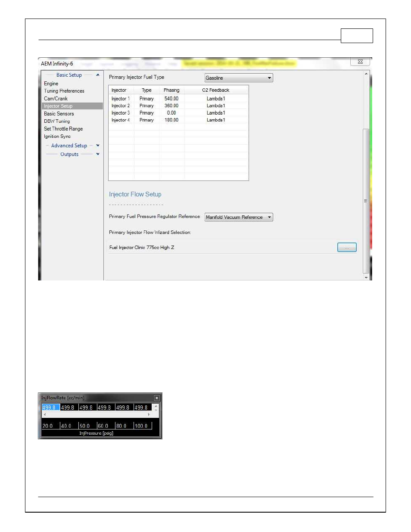Click the 100.0 InjPressure axis value
This screenshot has height=532, width=411.
click(x=141, y=426)
